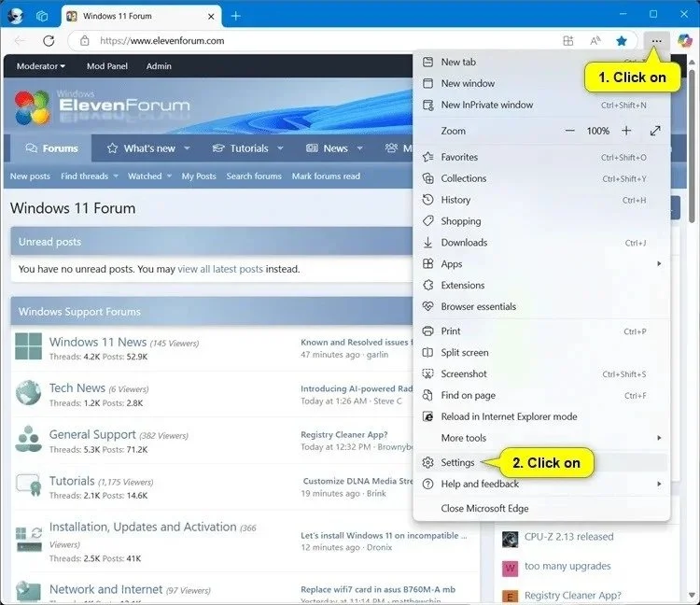Screen dimensions: 700x605
Task: Select New tab from the menu
Action: [x=541, y=62]
